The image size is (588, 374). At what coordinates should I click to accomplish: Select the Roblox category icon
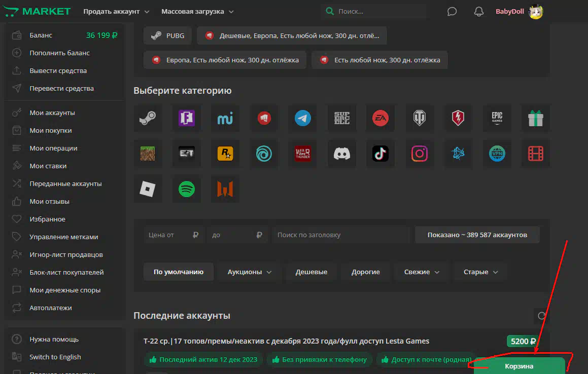point(148,189)
